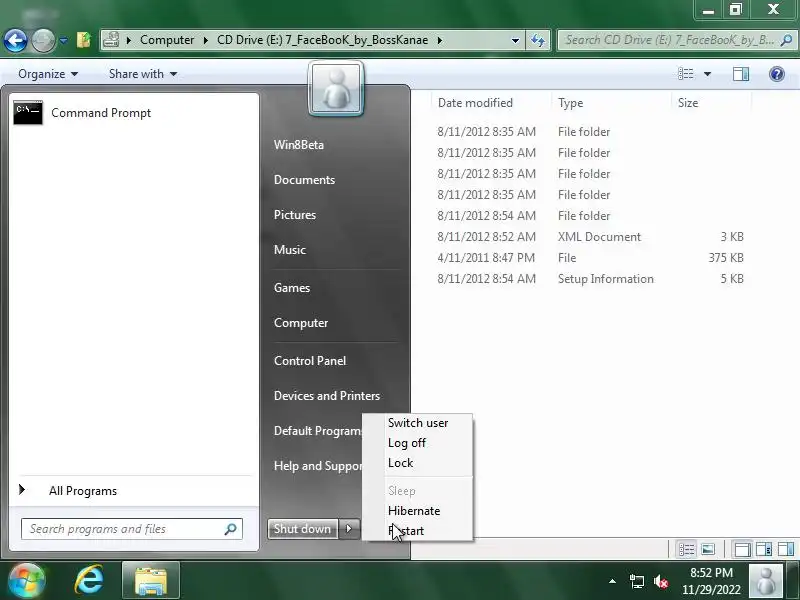Expand the breadcrumb arrow after CD Drive (E:)
Image resolution: width=800 pixels, height=600 pixels.
[439, 40]
